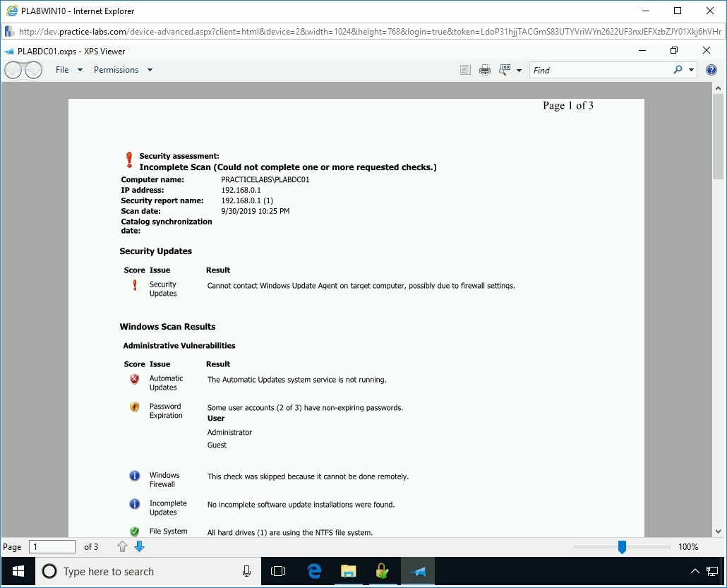Screen dimensions: 727x588
Task: Click inside the Page number input field
Action: (52, 546)
